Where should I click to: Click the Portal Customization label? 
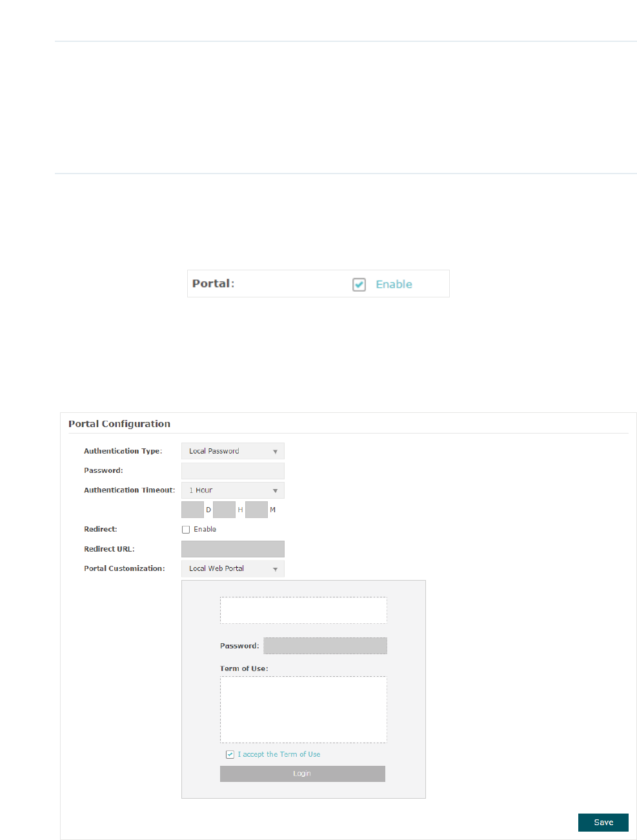125,568
